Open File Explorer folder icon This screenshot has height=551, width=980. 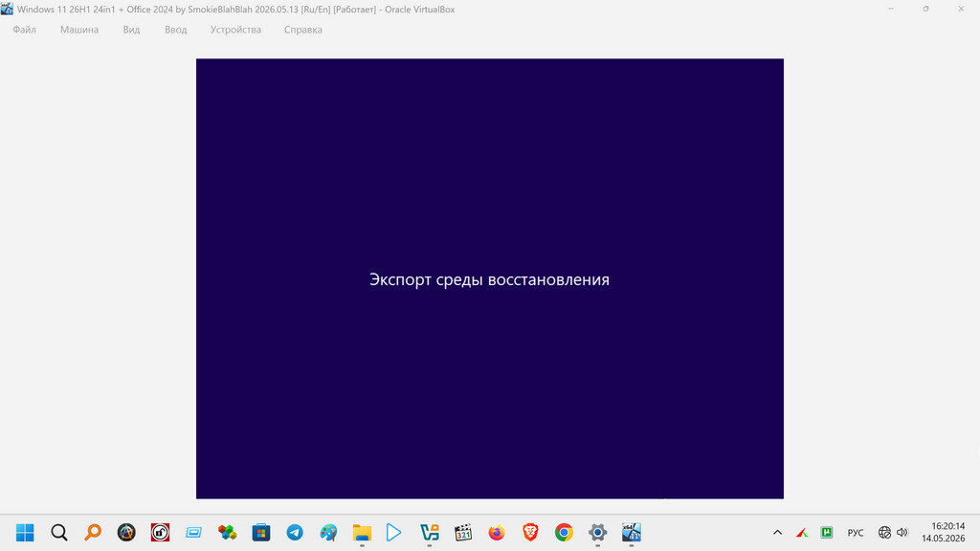362,532
